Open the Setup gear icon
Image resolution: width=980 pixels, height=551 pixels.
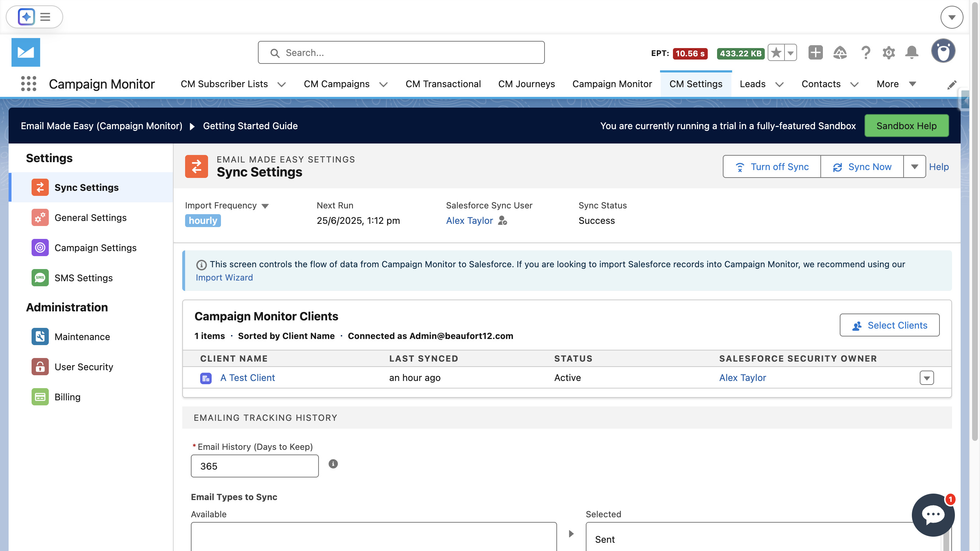click(x=889, y=52)
